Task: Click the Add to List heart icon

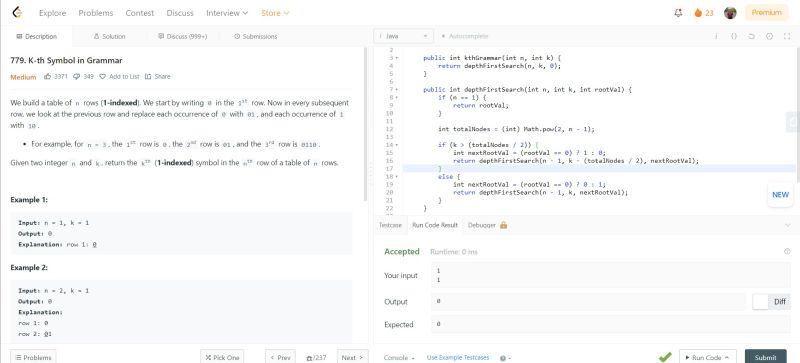Action: [102, 77]
